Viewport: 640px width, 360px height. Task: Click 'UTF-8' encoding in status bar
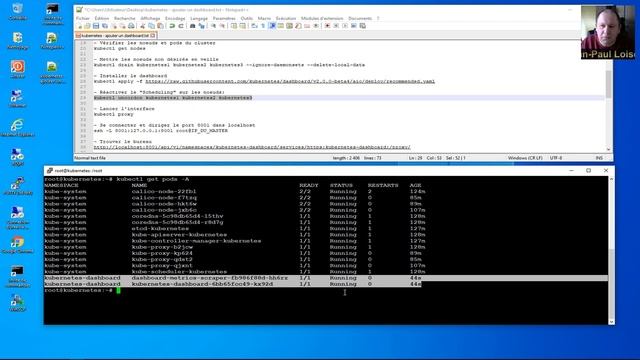coord(556,158)
